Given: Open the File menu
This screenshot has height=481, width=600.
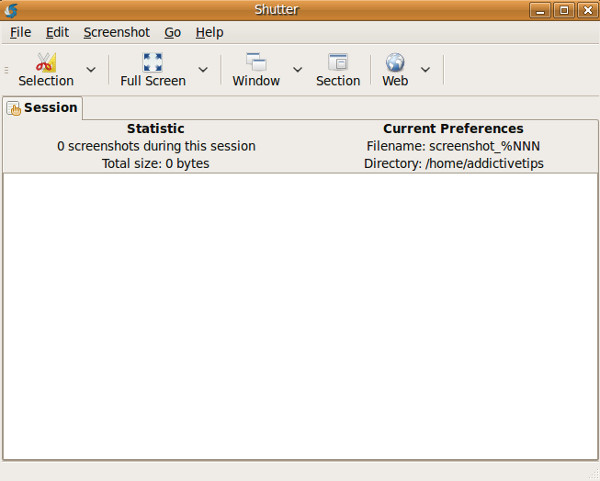Looking at the screenshot, I should [20, 33].
